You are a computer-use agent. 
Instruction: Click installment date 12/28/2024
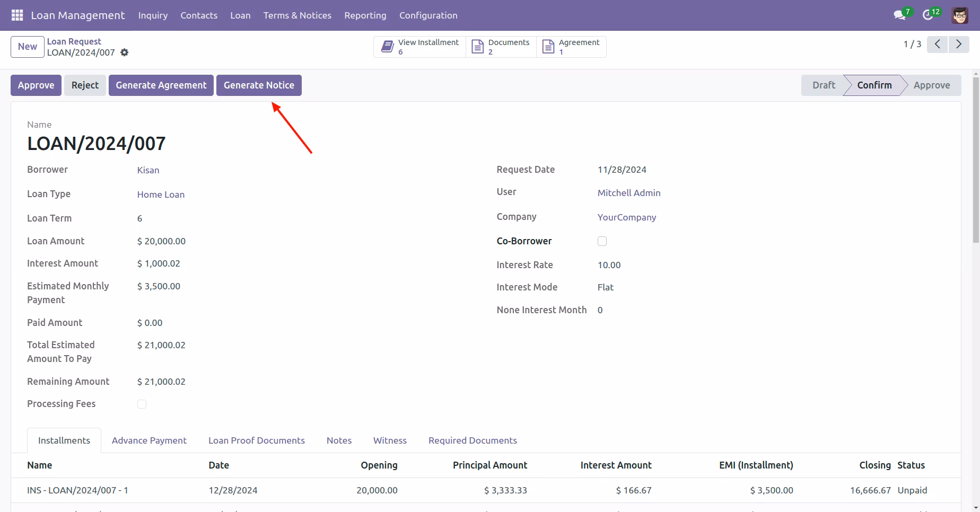[x=233, y=490]
